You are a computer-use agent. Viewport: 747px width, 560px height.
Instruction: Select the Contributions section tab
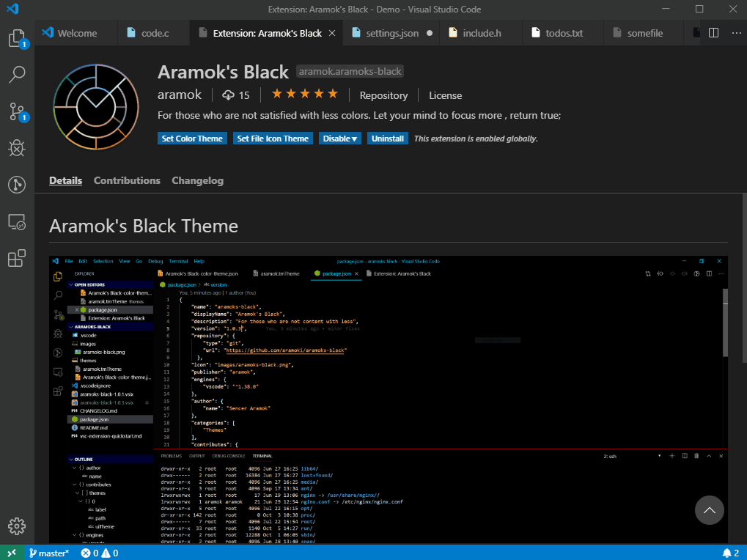(x=127, y=180)
